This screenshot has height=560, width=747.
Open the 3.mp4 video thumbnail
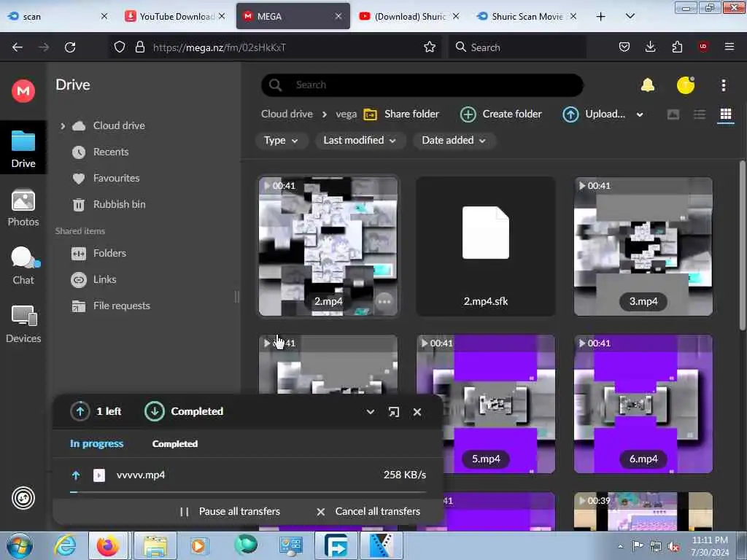pos(643,246)
